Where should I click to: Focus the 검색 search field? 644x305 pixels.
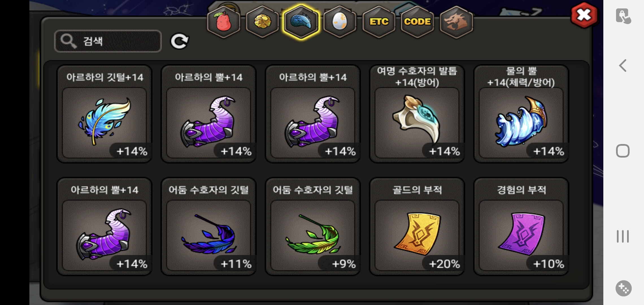pyautogui.click(x=108, y=41)
